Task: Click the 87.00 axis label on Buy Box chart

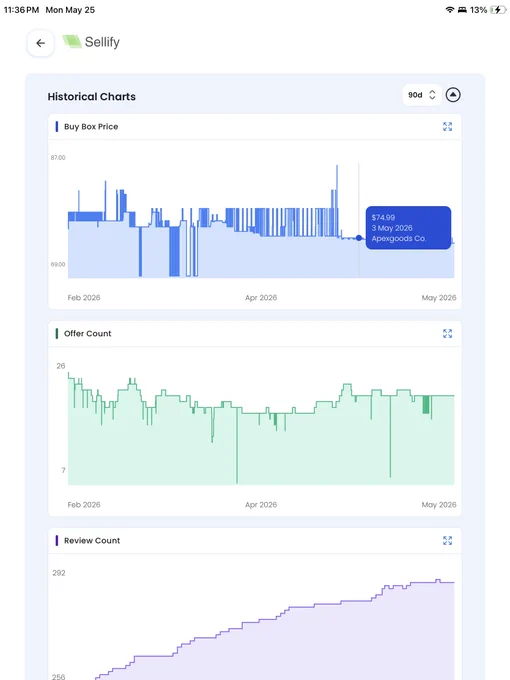Action: [x=58, y=157]
